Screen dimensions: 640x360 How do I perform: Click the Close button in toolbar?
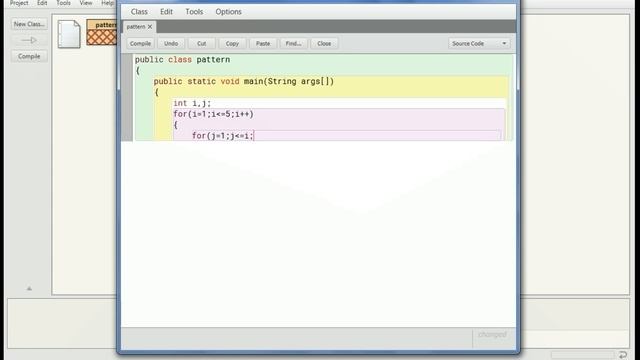coord(324,43)
